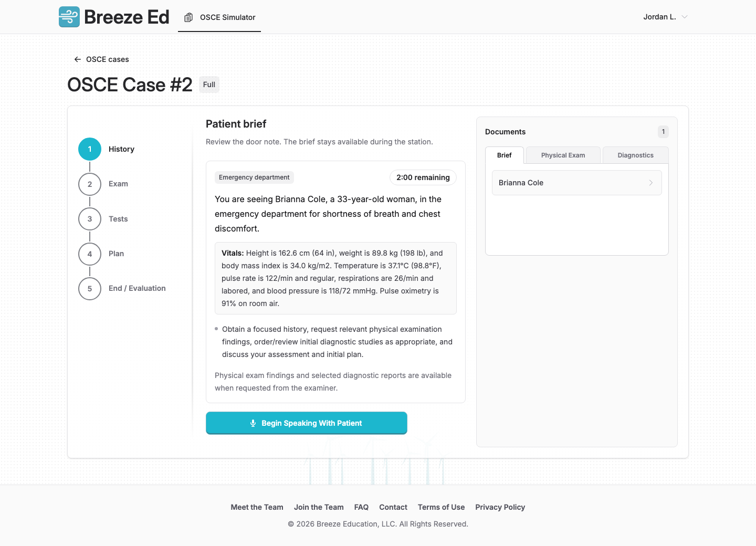Screen dimensions: 756x546
Task: Select step 2 Exam circle
Action: pyautogui.click(x=90, y=184)
